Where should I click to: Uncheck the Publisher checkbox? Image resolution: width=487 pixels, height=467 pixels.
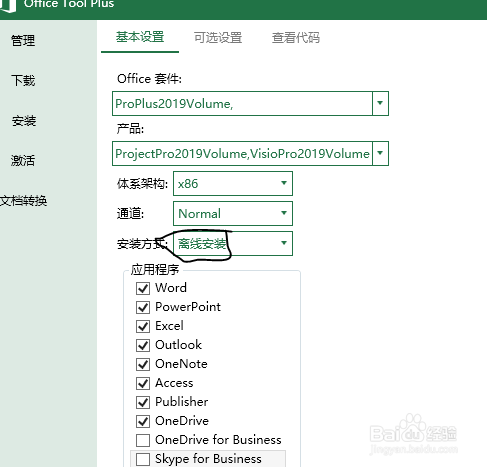(143, 402)
